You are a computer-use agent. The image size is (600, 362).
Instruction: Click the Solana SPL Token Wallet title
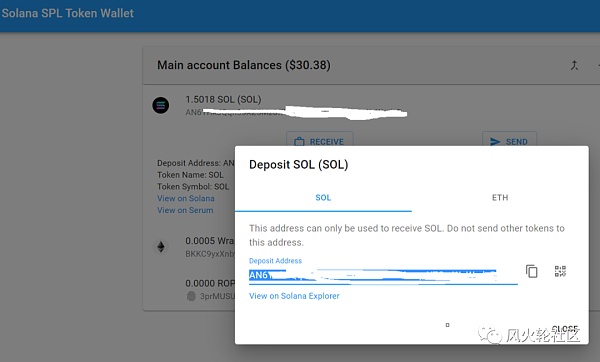[x=68, y=13]
